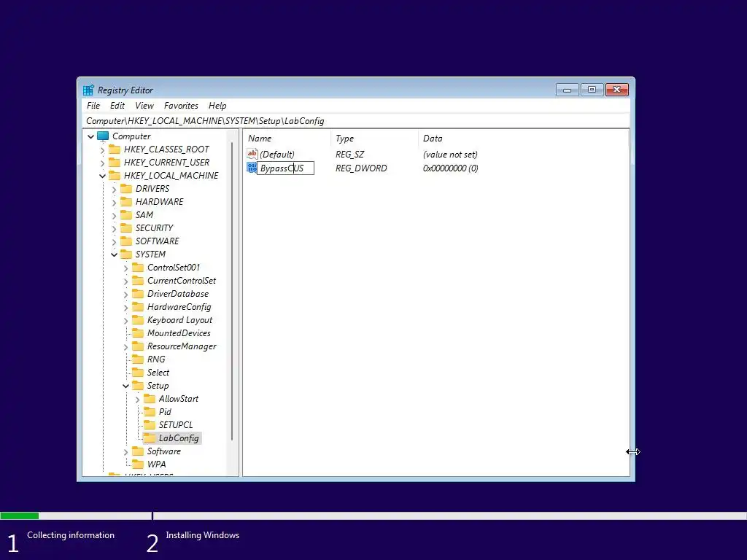Select the SETUPCL key
This screenshot has height=560, width=747.
176,425
